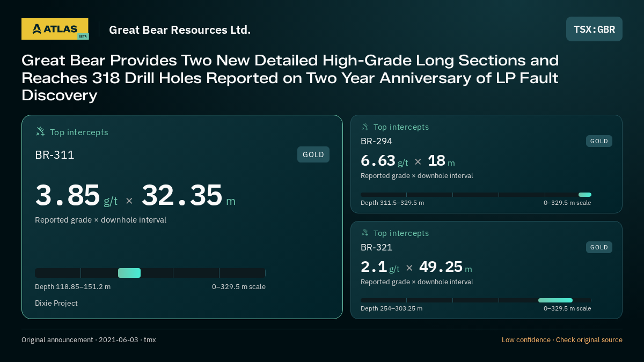Click the 18 m interval value

(x=441, y=160)
